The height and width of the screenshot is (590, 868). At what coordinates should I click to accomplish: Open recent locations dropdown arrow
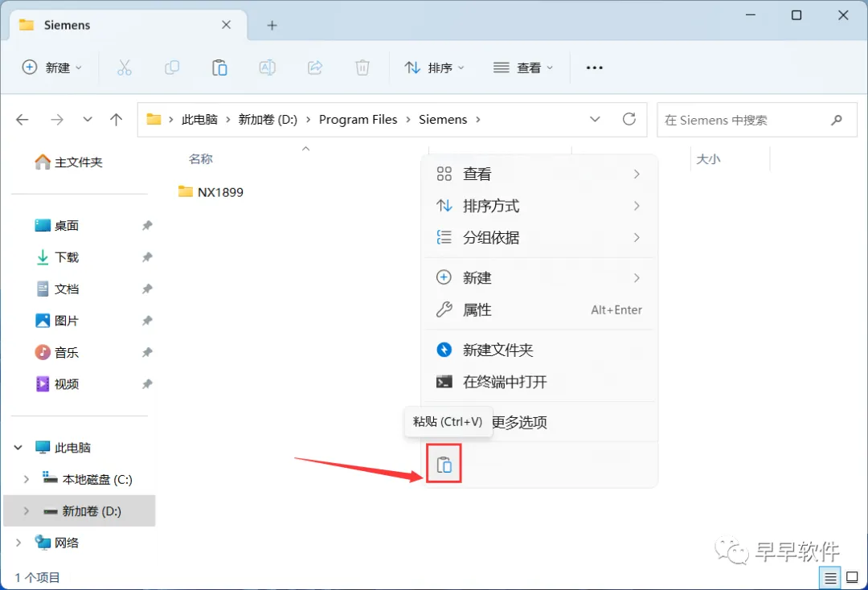point(87,120)
